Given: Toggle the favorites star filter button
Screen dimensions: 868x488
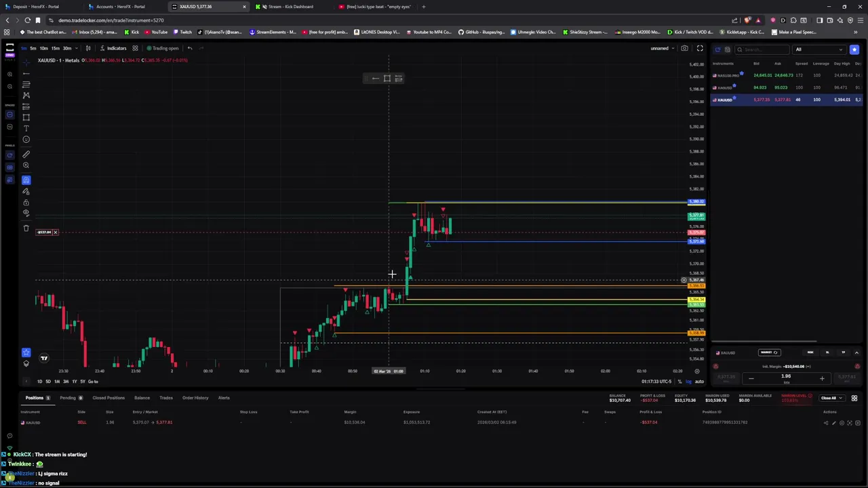Looking at the screenshot, I should click(x=854, y=49).
